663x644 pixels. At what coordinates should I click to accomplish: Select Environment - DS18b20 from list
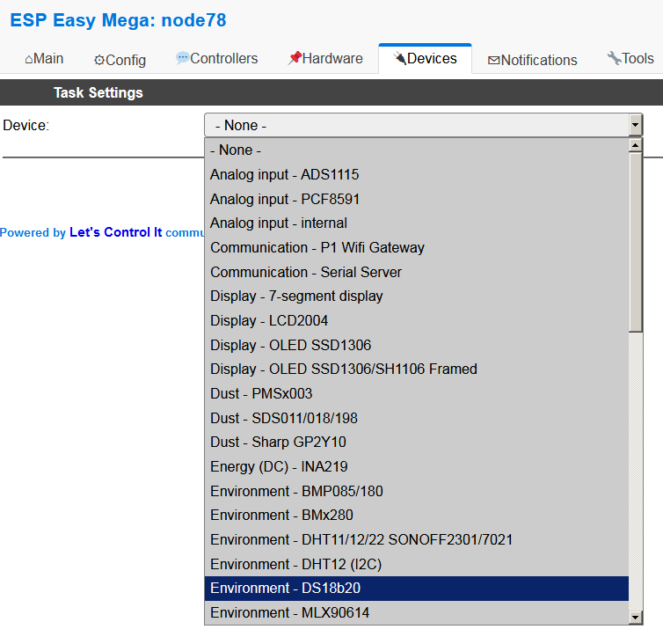pyautogui.click(x=416, y=589)
